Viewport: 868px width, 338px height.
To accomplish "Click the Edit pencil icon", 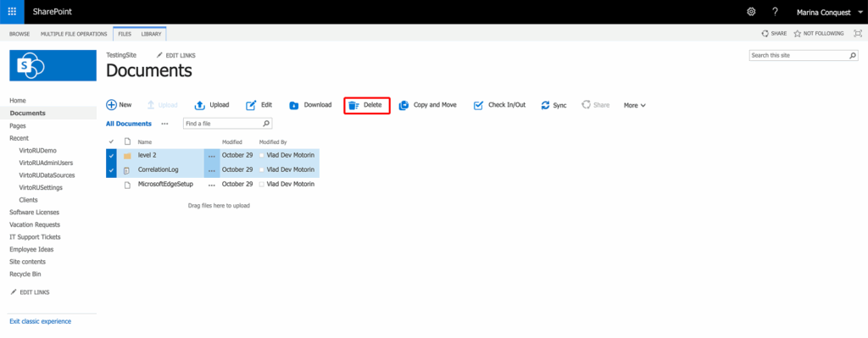I will (251, 105).
